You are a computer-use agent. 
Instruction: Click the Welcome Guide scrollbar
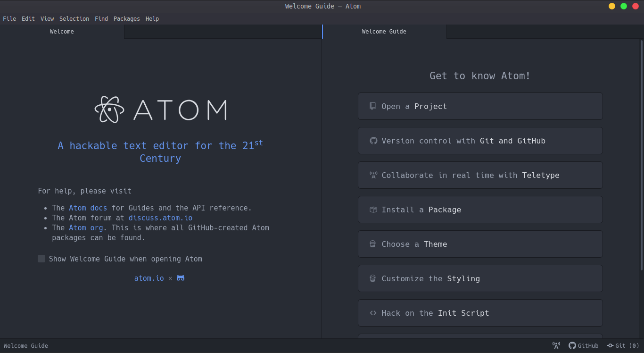[x=642, y=155]
